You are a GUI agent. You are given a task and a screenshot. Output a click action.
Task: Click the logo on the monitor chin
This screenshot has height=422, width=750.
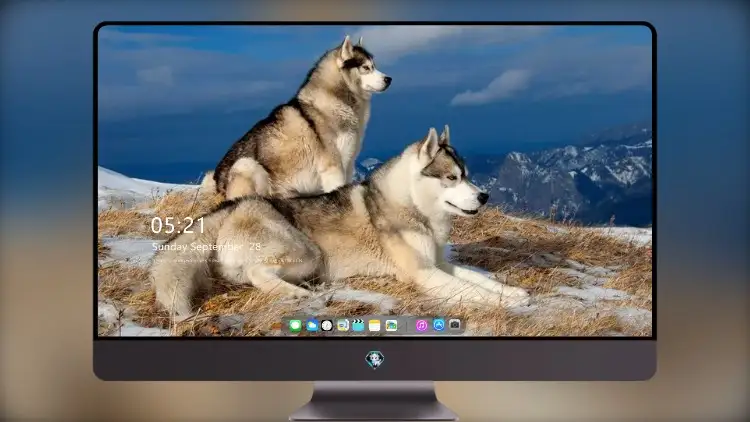(375, 359)
